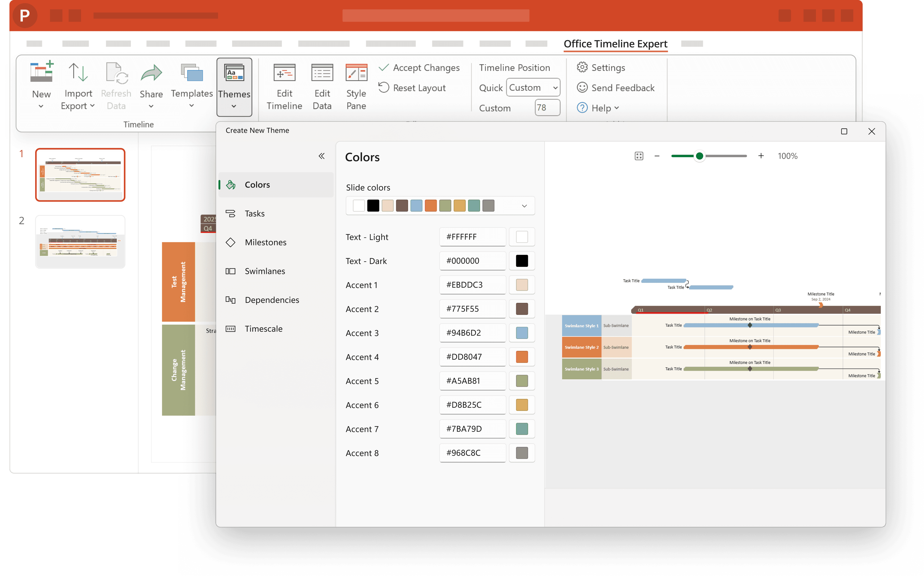924x576 pixels.
Task: Zoom in with the plus icon
Action: (761, 156)
